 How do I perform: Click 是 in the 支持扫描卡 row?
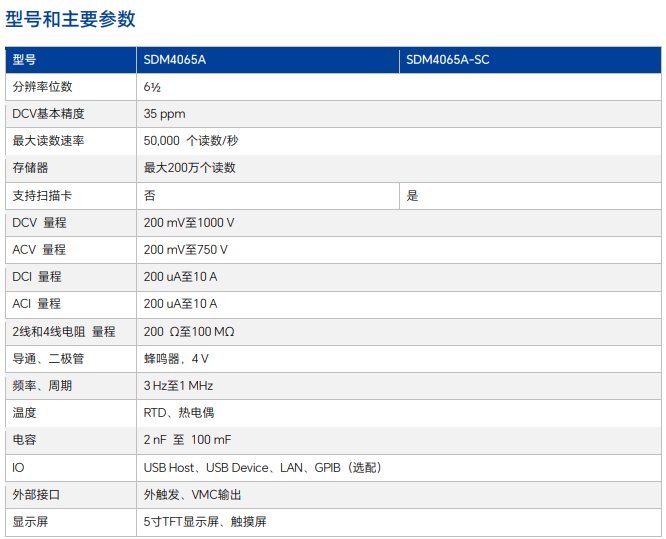[412, 195]
